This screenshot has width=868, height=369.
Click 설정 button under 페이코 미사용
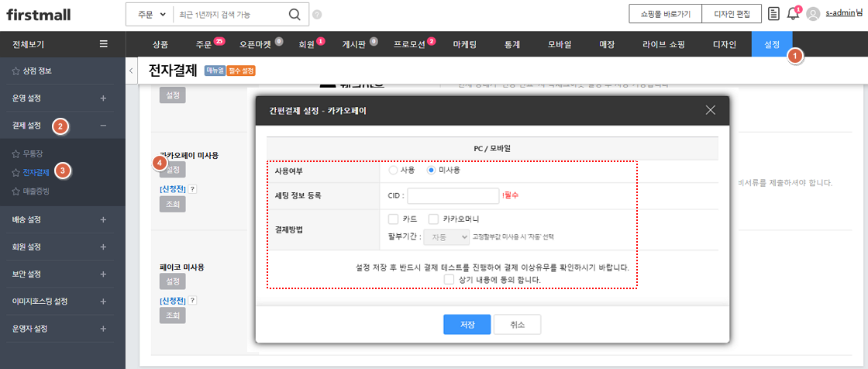tap(172, 281)
